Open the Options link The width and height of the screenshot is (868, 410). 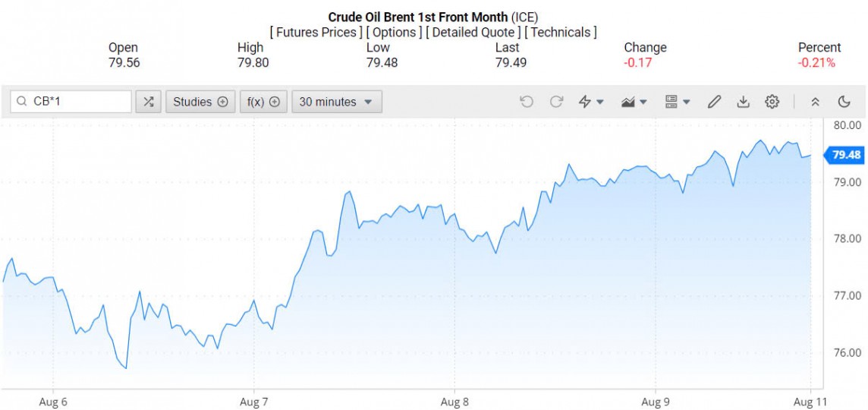pos(394,32)
